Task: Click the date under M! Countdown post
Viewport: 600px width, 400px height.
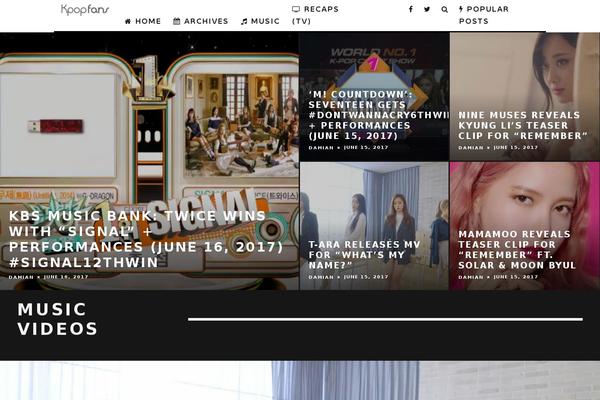Action: (366, 147)
